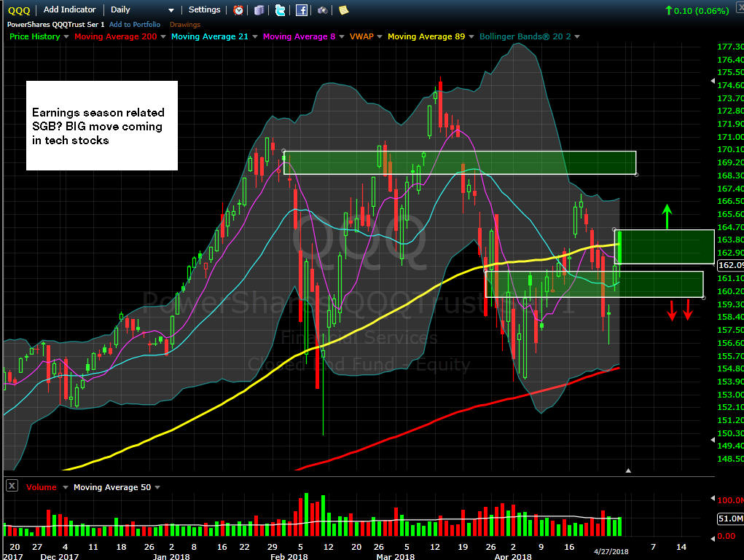The height and width of the screenshot is (560, 744).
Task: Expand Moving Average 21 options arrow
Action: pyautogui.click(x=255, y=37)
